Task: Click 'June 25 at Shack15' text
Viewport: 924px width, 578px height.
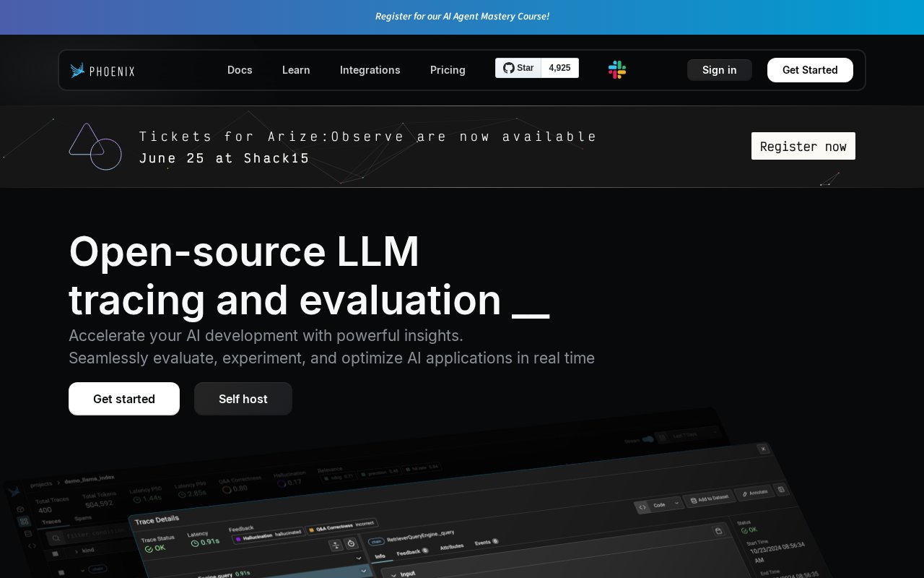Action: coord(225,158)
